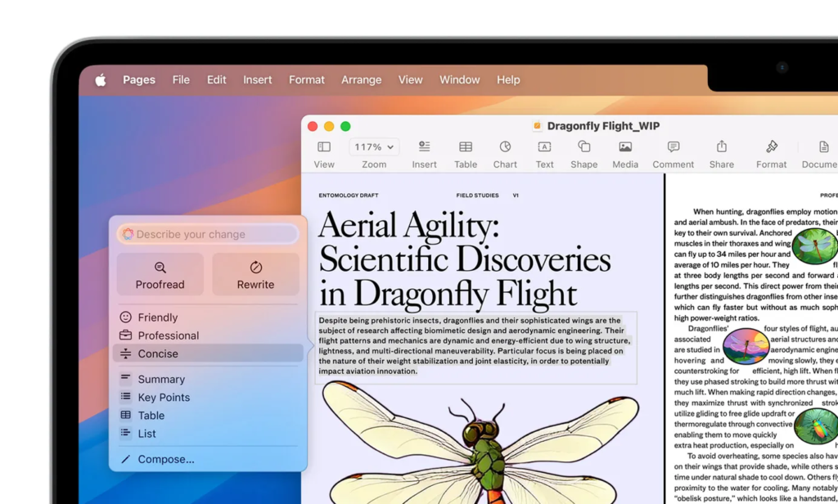Open the Help menu

click(x=508, y=79)
